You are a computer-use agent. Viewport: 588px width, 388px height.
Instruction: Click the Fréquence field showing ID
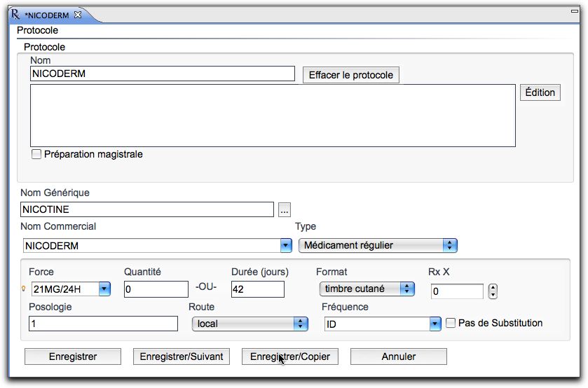click(377, 324)
